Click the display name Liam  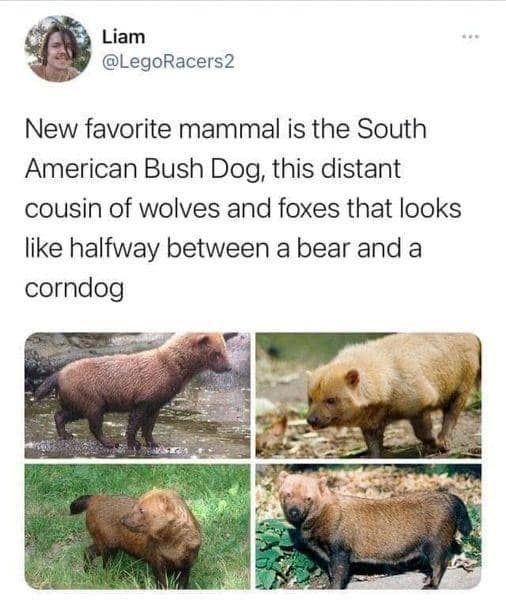click(123, 37)
